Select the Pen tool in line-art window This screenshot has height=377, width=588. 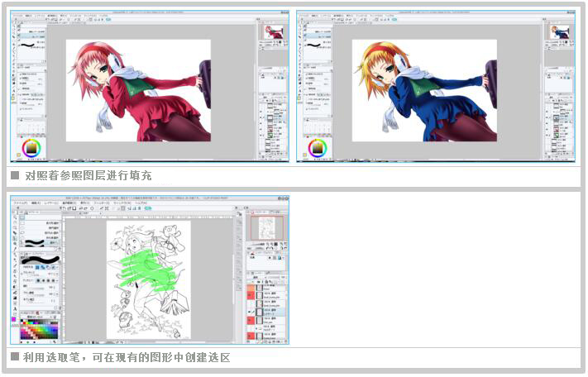point(15,254)
